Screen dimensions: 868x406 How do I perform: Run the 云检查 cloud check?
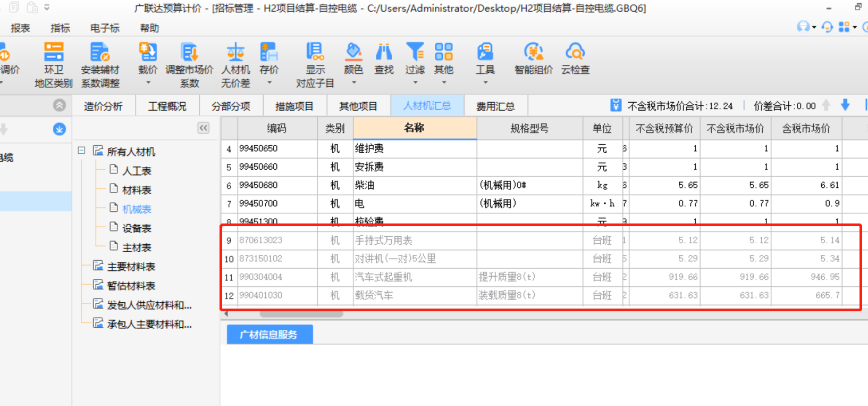tap(575, 58)
